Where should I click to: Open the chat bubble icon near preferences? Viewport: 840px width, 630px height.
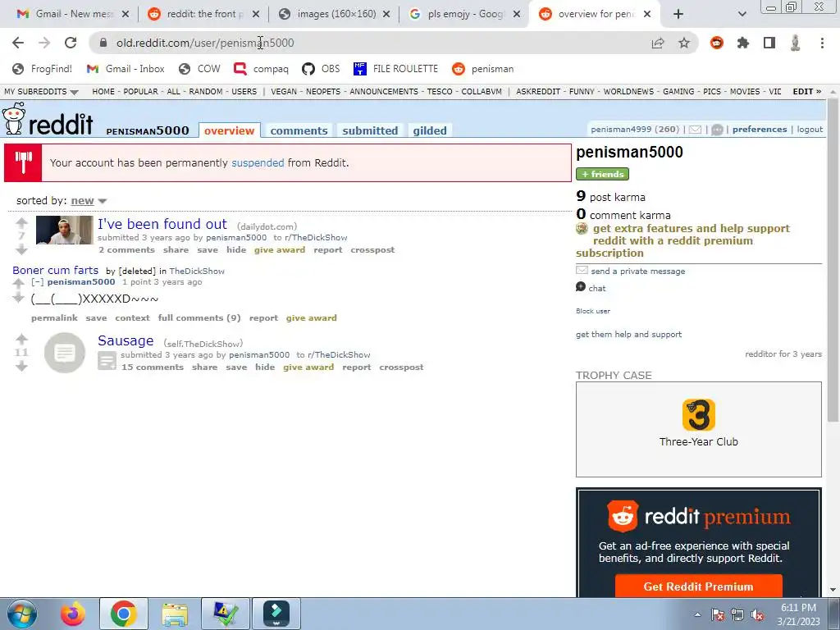(x=717, y=130)
